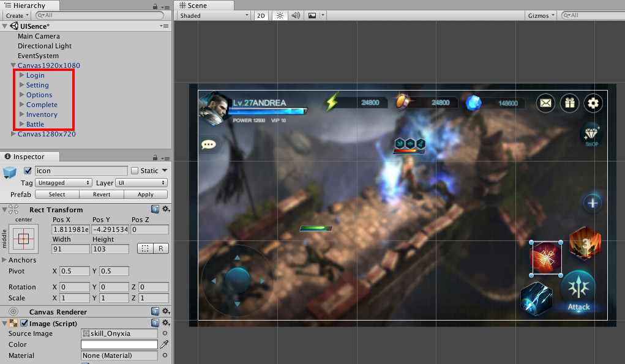The height and width of the screenshot is (364, 625).
Task: Open the Layer UI dropdown
Action: (141, 183)
